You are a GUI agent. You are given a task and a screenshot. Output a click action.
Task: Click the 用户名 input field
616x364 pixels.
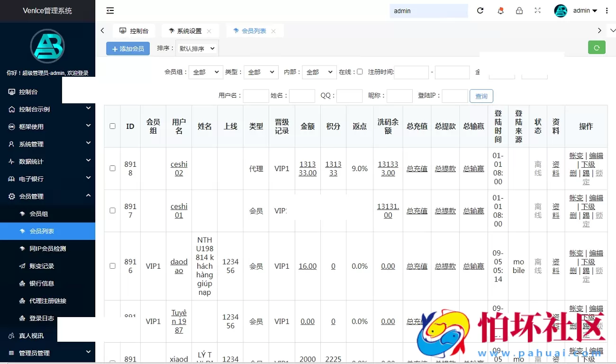(256, 96)
